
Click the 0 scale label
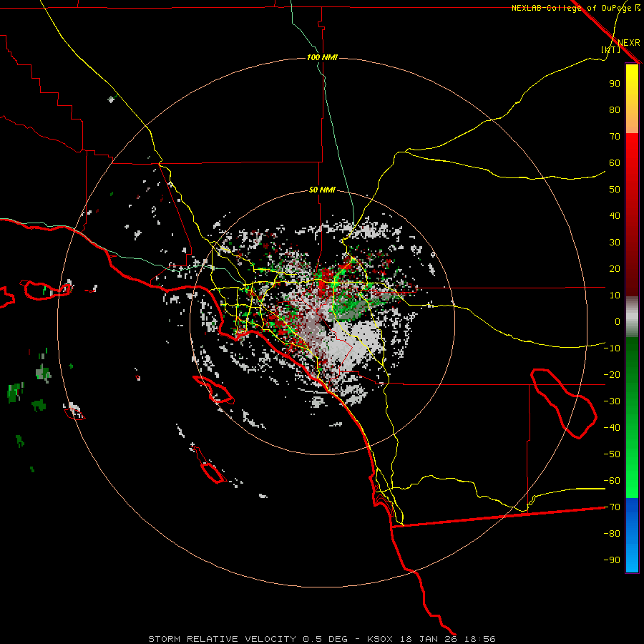[618, 322]
